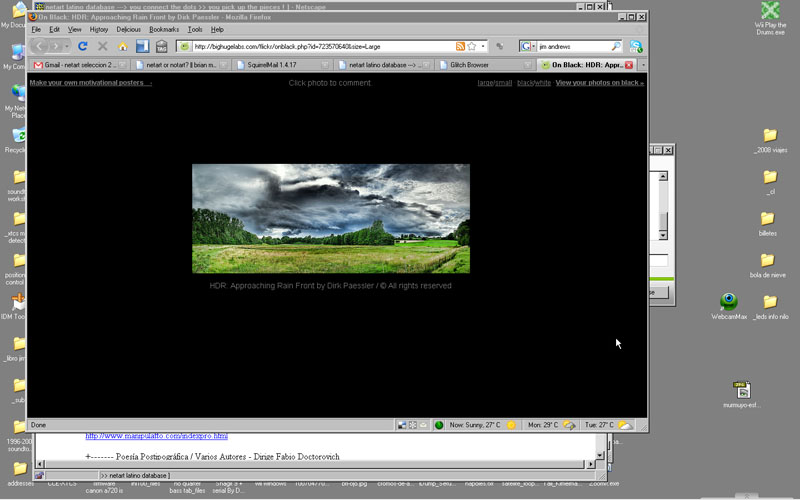The width and height of the screenshot is (800, 500).
Task: Expand the tab list dropdown arrow
Action: (x=643, y=65)
